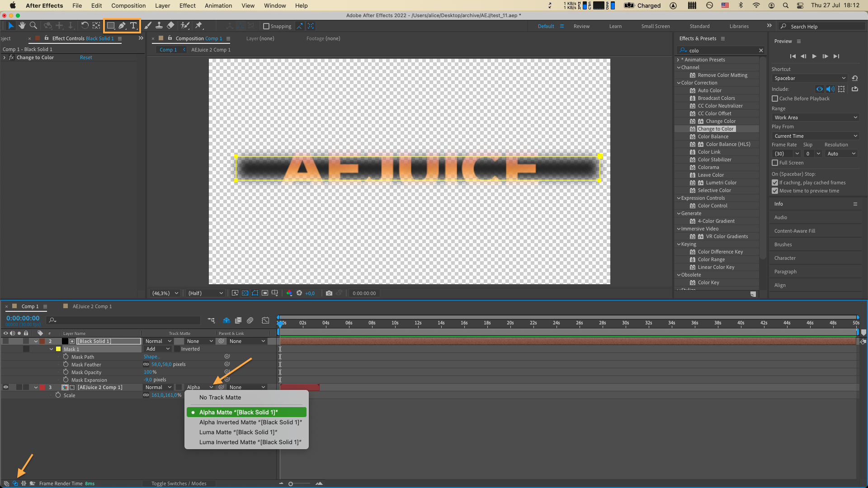Enable the Snapping checkbox

coord(266,26)
